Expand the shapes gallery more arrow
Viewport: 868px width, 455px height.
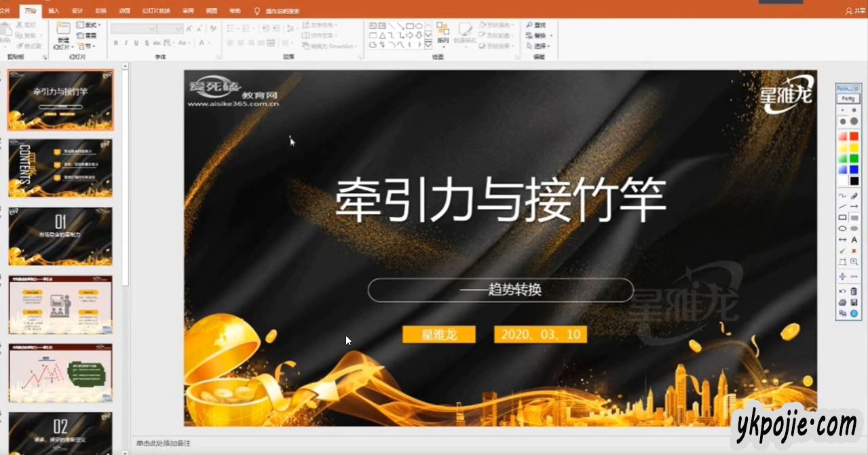(428, 45)
